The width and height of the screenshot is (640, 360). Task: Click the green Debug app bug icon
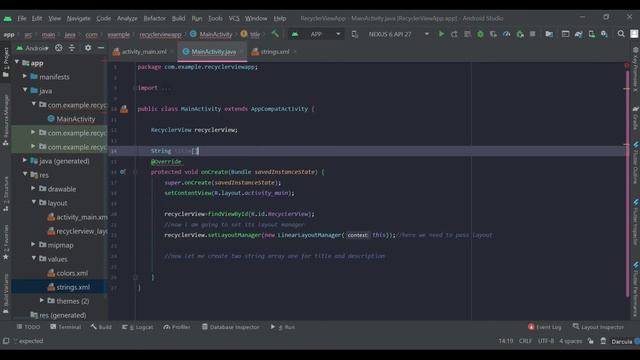click(x=480, y=34)
